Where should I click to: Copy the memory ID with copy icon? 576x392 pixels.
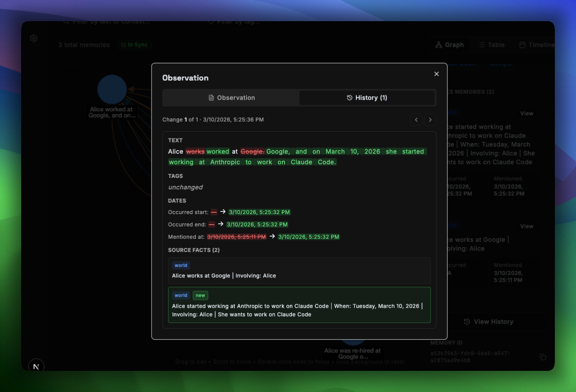(x=543, y=357)
